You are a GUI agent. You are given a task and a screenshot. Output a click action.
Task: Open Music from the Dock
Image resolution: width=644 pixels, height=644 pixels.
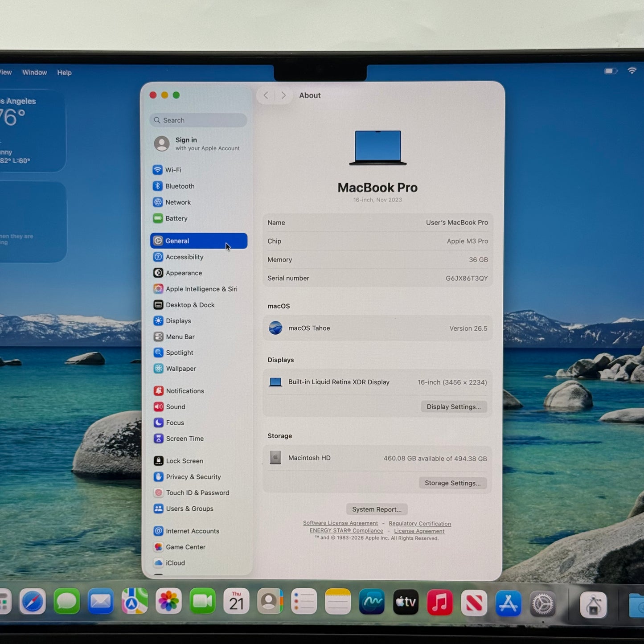(x=440, y=602)
